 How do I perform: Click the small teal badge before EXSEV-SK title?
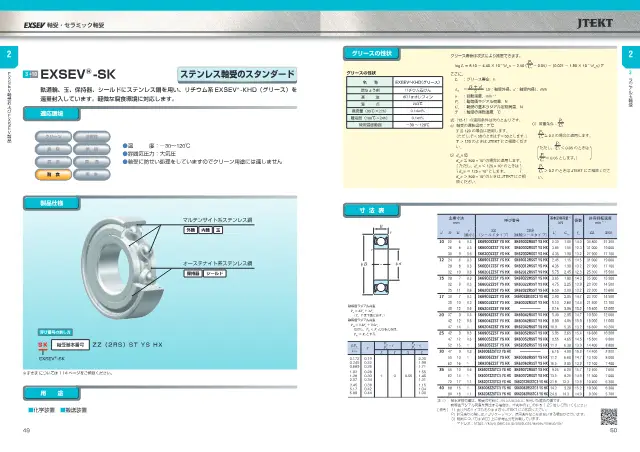click(x=30, y=74)
